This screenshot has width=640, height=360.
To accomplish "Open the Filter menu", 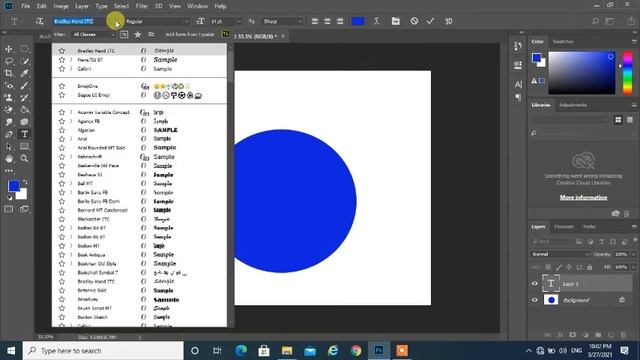I will 142,6.
